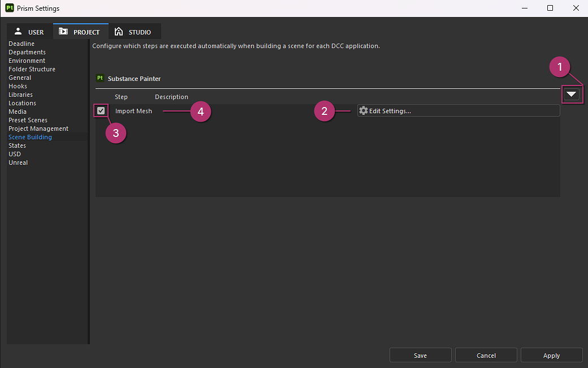The height and width of the screenshot is (368, 588).
Task: Open Edit Settings for Import Mesh
Action: [x=458, y=111]
